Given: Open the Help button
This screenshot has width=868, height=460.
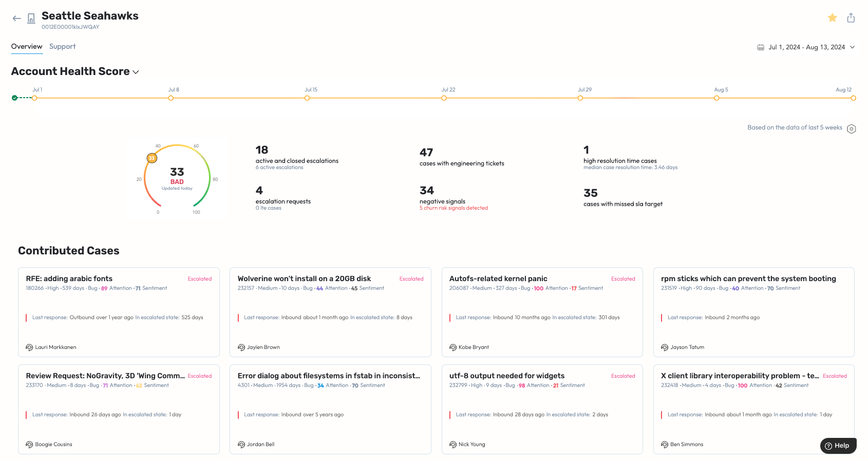Looking at the screenshot, I should [x=838, y=446].
